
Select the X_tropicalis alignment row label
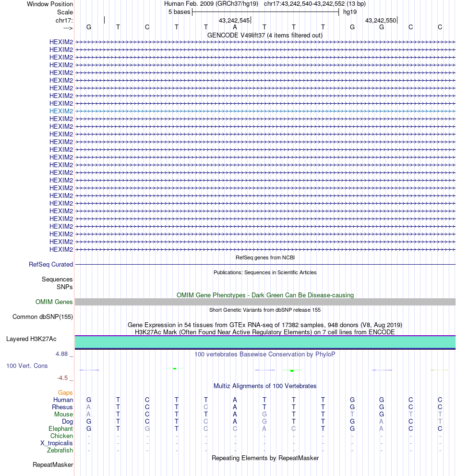coord(57,443)
